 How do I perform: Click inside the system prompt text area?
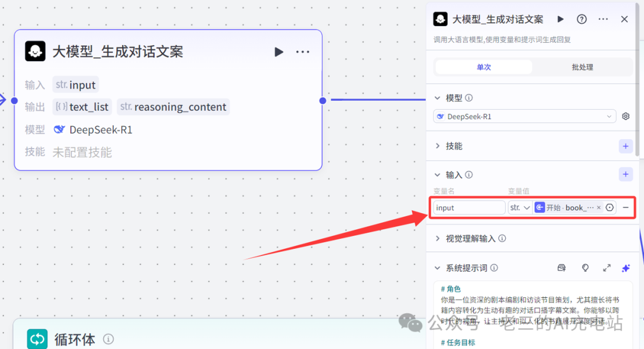coord(532,315)
